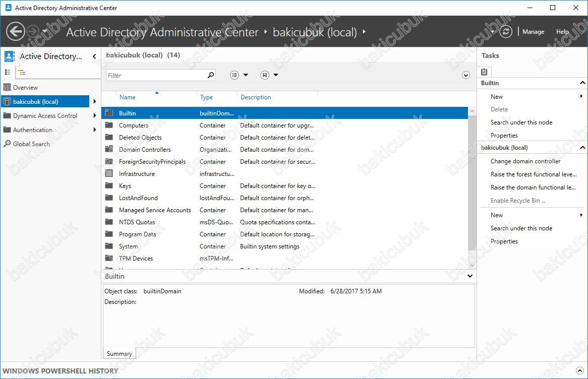Select the Domain Controllers OU icon

109,149
